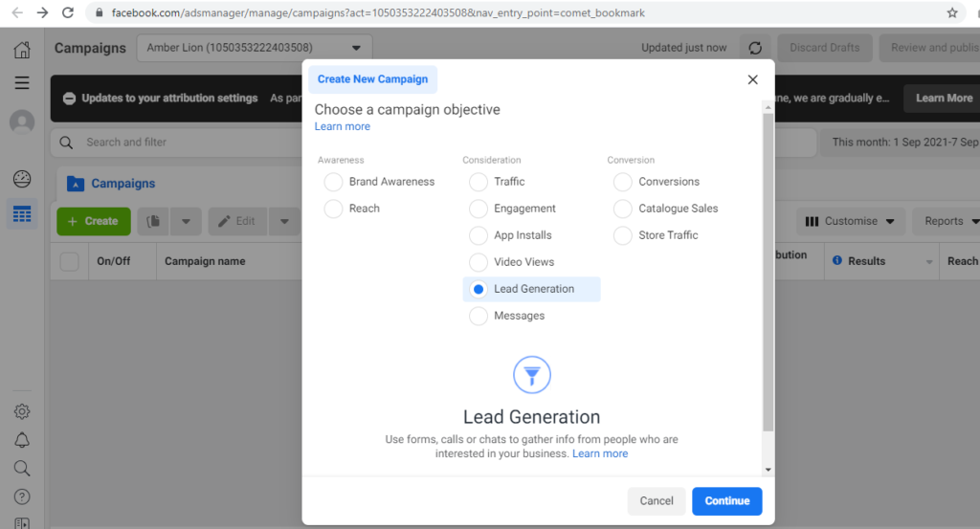Click the Edit button
The image size is (980, 529).
coord(237,221)
